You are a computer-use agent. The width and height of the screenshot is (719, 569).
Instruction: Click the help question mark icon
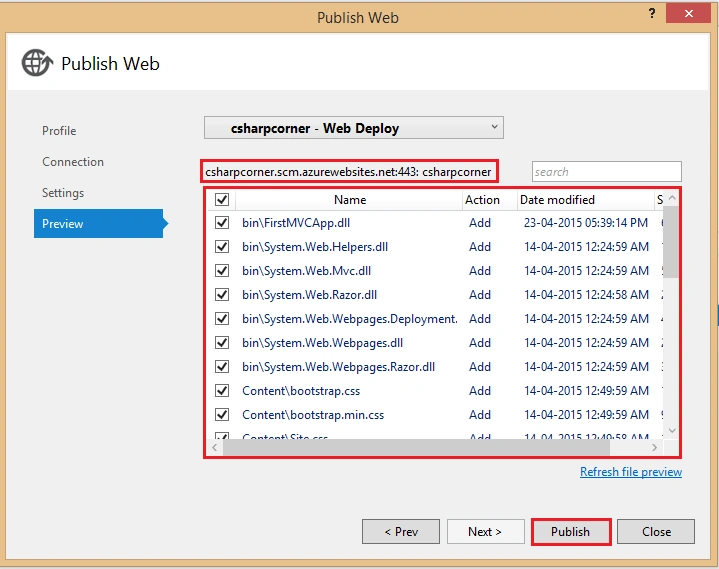point(652,14)
